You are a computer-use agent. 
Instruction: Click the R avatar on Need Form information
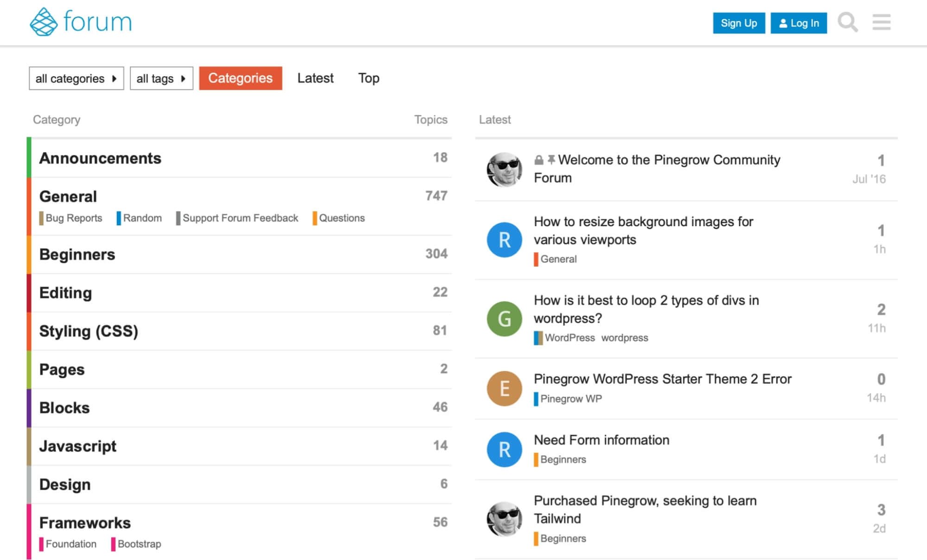(505, 450)
